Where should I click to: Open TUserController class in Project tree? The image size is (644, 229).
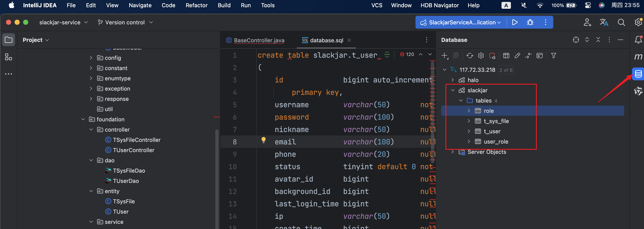tap(134, 150)
